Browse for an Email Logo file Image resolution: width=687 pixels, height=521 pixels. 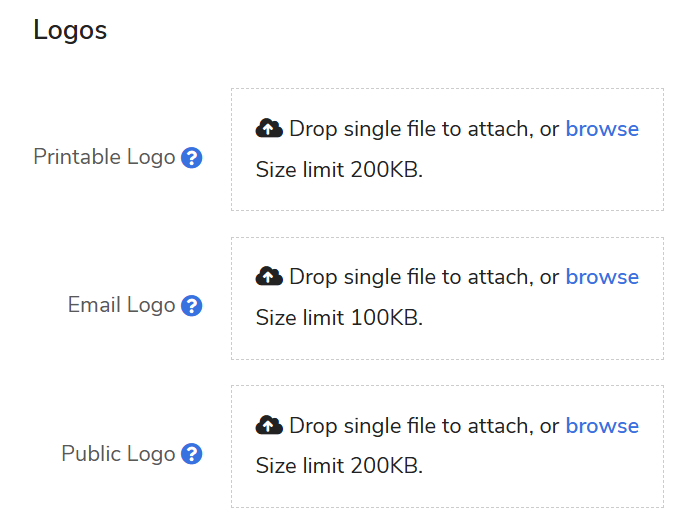pos(602,277)
